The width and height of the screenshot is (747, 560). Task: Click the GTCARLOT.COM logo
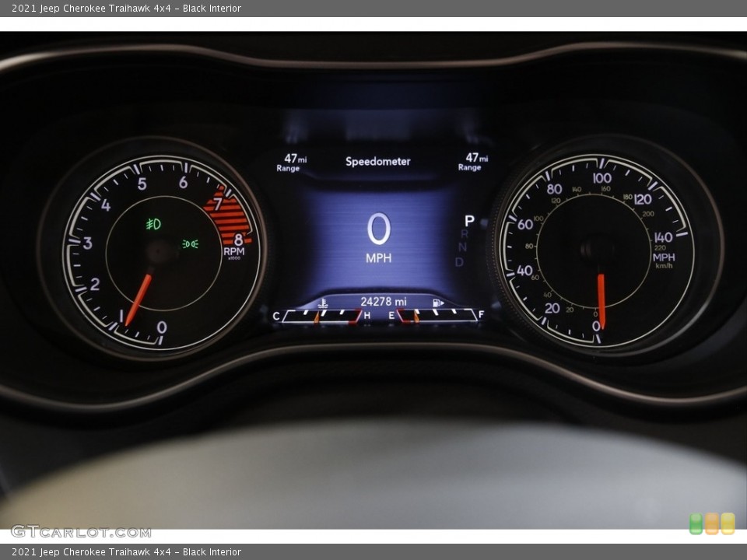click(81, 531)
